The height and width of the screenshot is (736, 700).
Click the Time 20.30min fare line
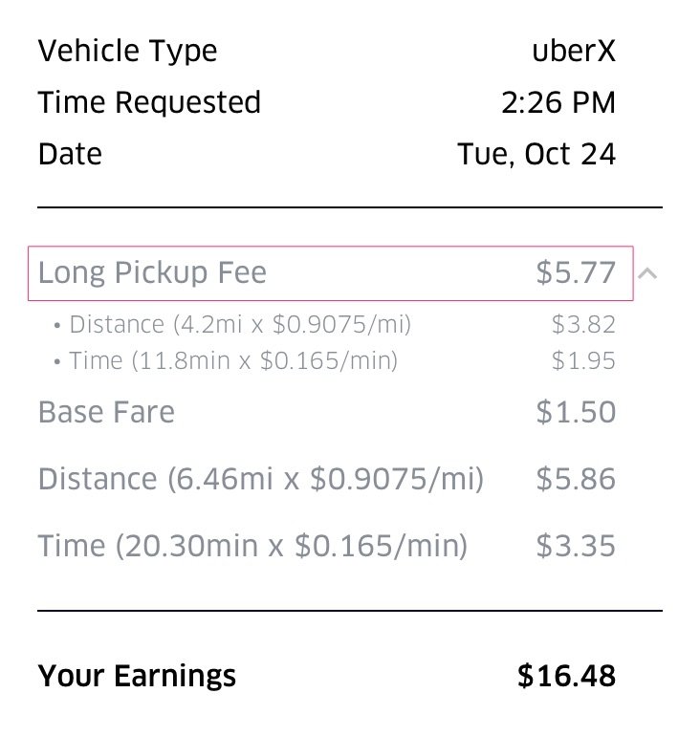(x=252, y=546)
